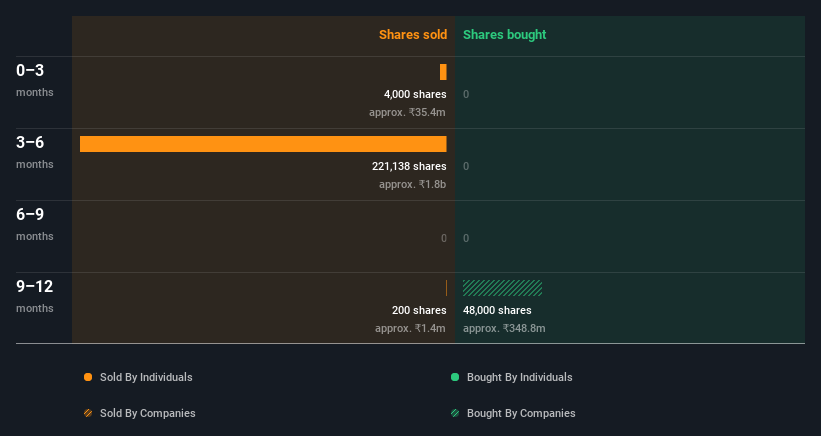Viewport: 821px width, 436px height.
Task: Click the 0–3 months row label
Action: point(35,80)
